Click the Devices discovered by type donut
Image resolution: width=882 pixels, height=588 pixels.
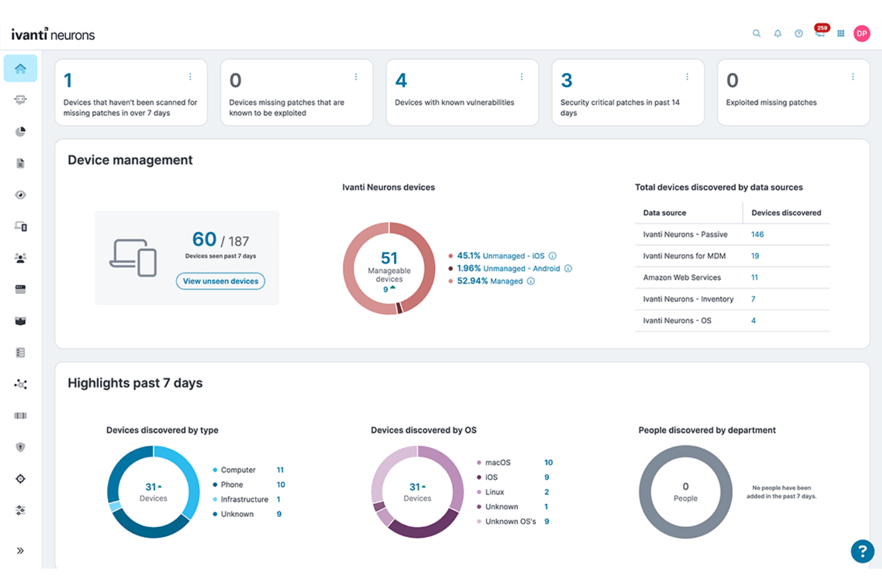pyautogui.click(x=153, y=492)
